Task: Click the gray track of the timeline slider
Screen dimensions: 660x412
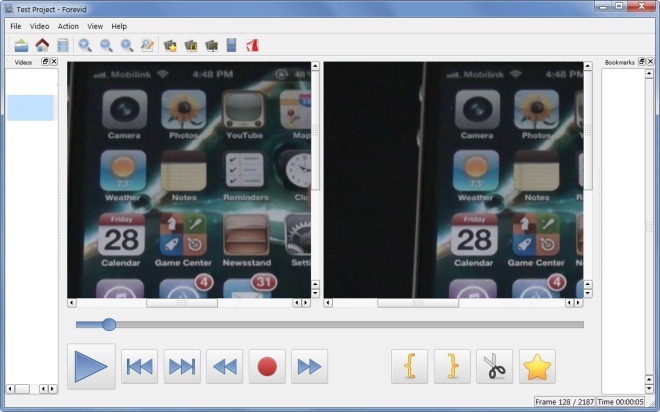Action: click(x=349, y=324)
